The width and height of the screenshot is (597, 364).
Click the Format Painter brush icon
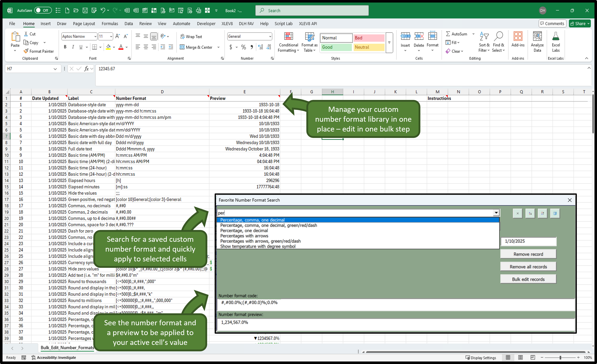point(26,51)
